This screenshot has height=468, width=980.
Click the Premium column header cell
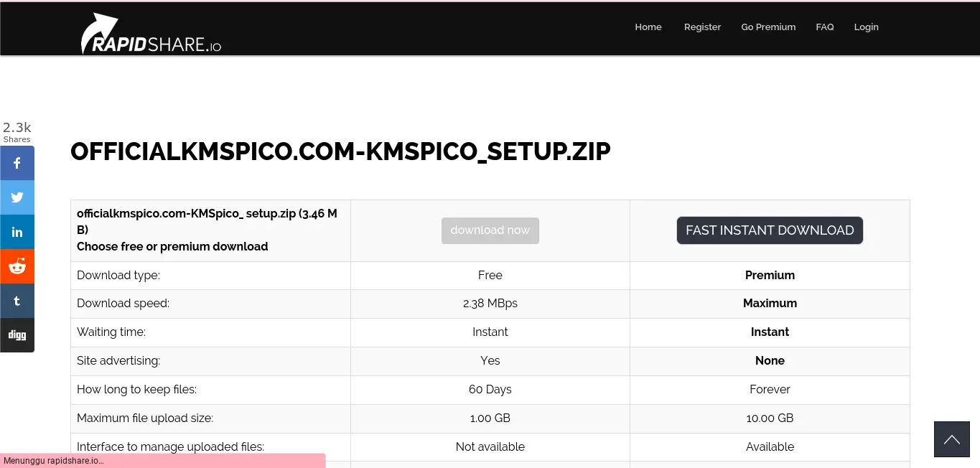(770, 276)
